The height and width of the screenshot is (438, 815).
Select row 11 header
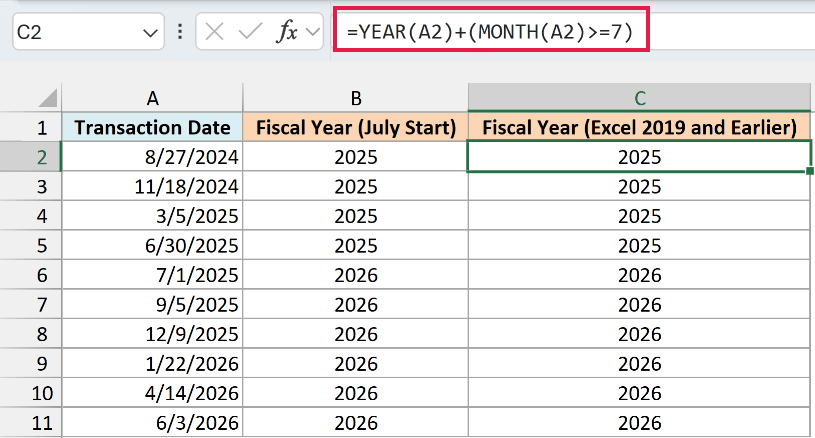31,423
